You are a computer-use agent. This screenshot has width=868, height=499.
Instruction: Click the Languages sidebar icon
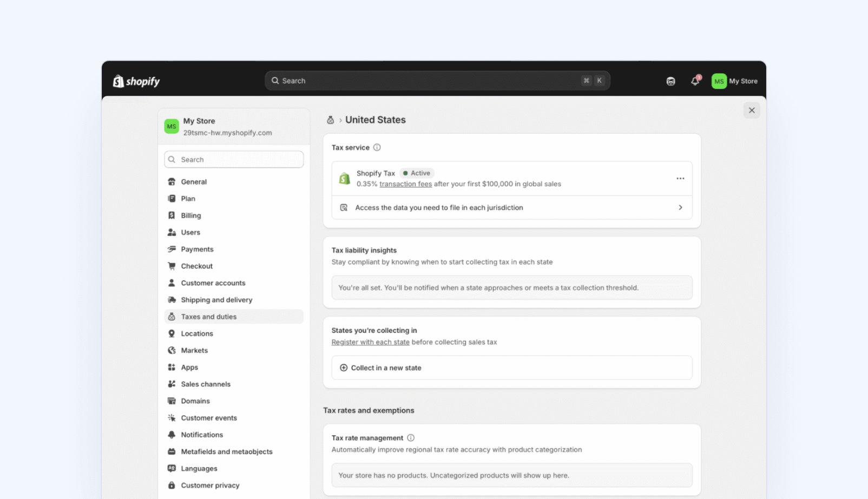pyautogui.click(x=172, y=468)
